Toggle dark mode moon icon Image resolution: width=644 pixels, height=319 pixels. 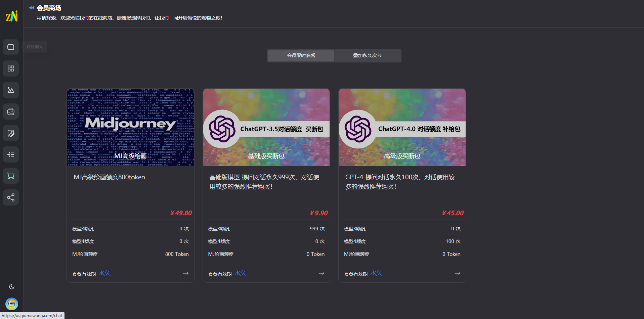click(x=12, y=287)
